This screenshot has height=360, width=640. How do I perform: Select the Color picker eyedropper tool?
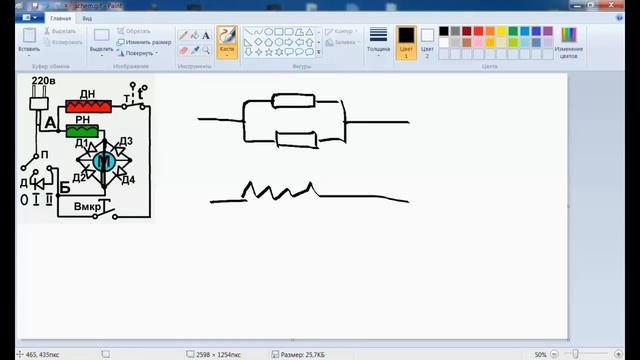coord(195,50)
